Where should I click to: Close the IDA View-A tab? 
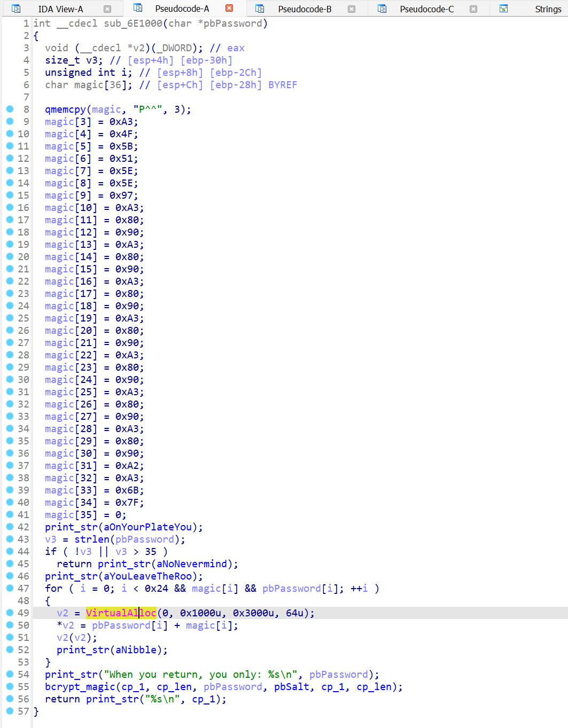click(107, 9)
